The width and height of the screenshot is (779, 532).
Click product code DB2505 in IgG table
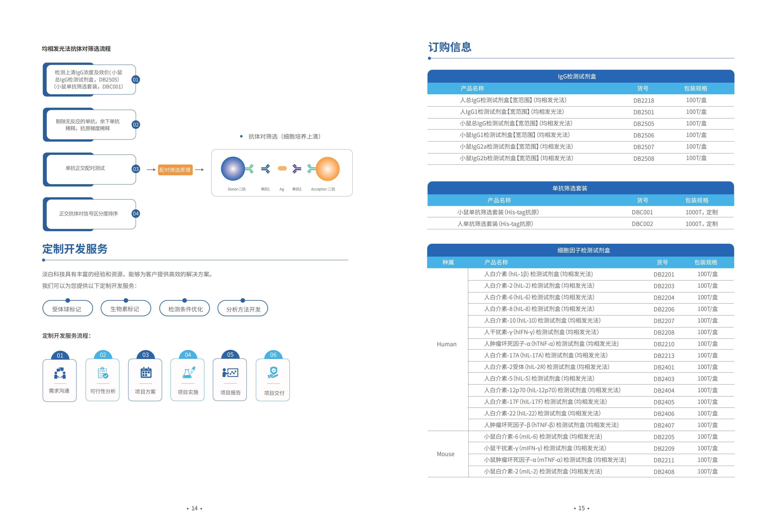pyautogui.click(x=644, y=124)
